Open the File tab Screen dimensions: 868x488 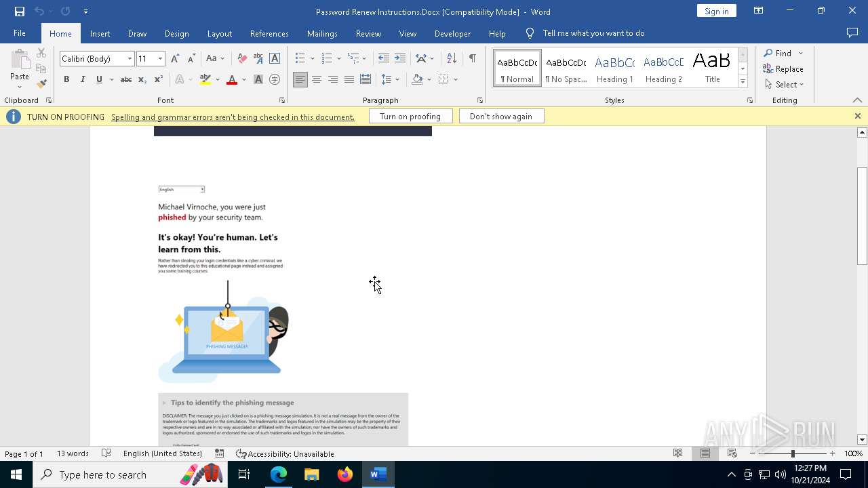[x=20, y=33]
